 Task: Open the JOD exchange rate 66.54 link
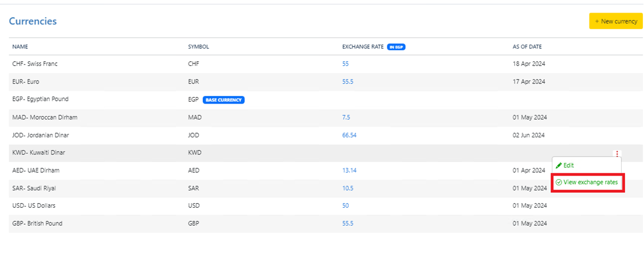(x=350, y=135)
